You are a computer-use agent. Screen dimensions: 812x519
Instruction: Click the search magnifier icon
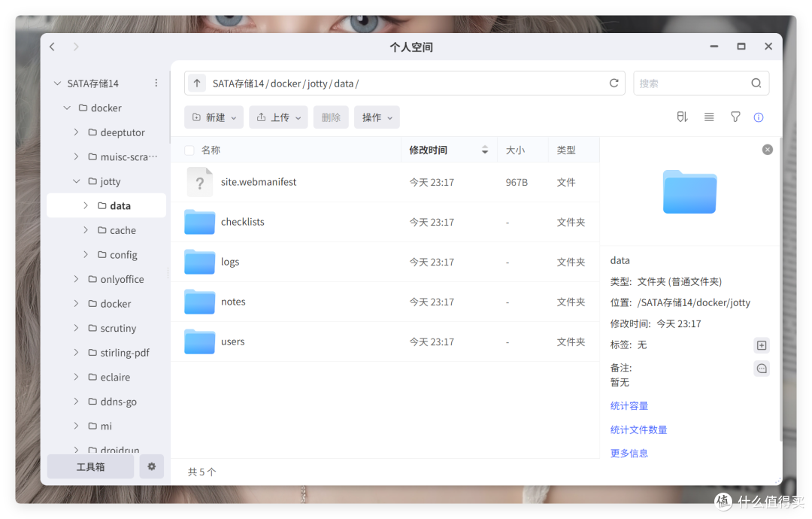pos(756,83)
